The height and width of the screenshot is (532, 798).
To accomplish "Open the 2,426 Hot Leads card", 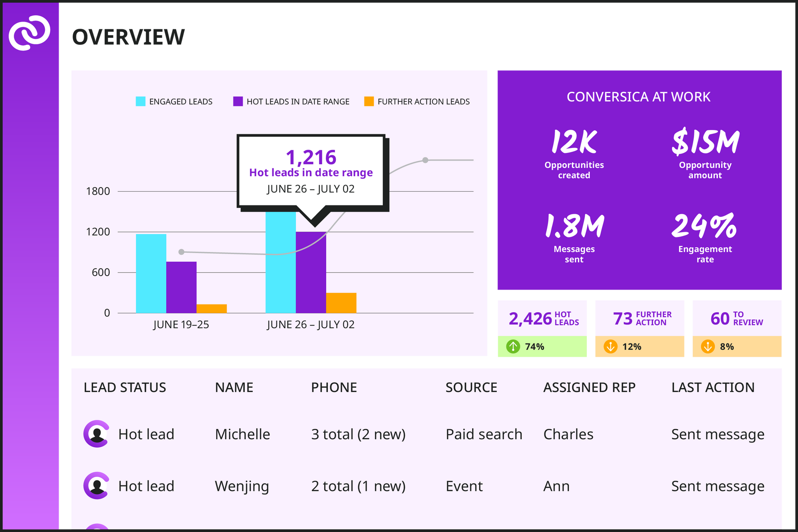I will click(542, 329).
